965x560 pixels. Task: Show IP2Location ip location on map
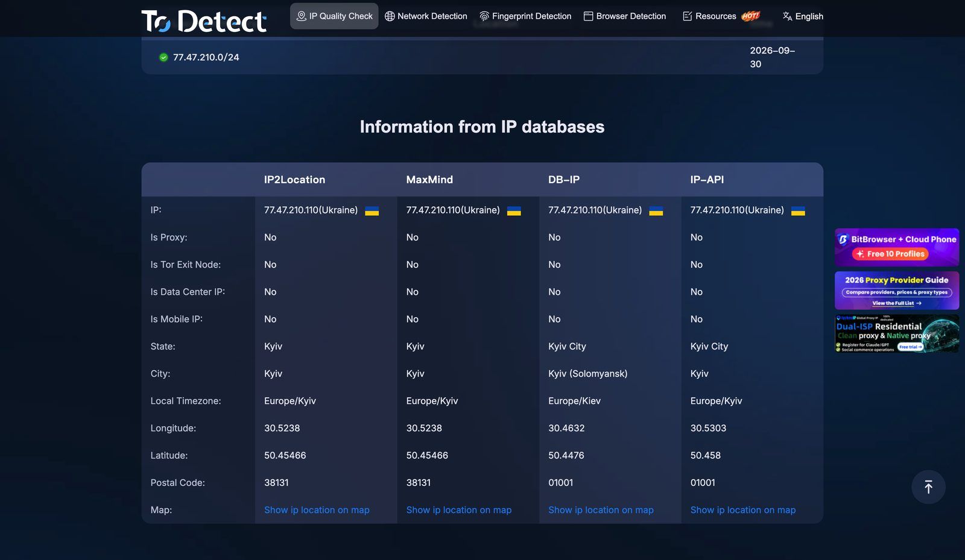[317, 510]
